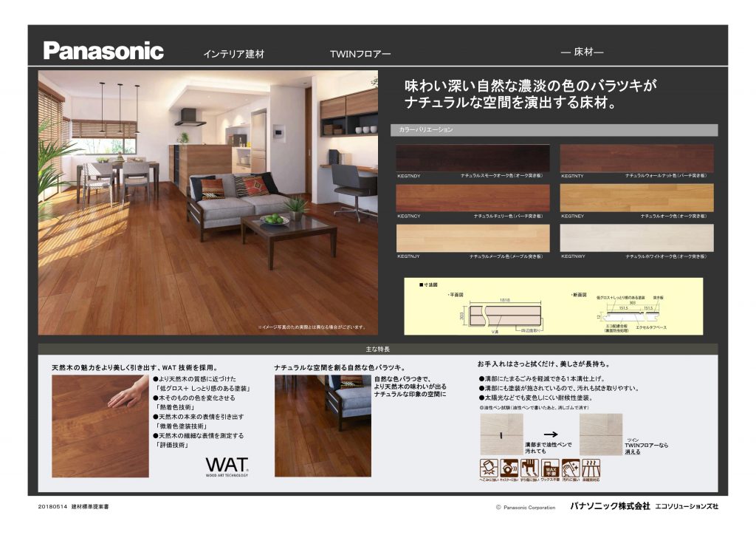Click the Panasonic logo
Viewport: 756px width, 535px height.
point(103,51)
